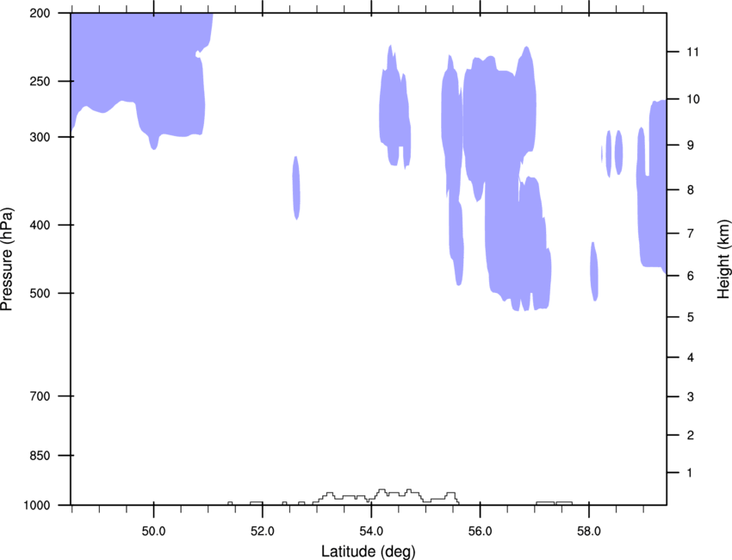Click the 58.0 latitude tick label
732x560 pixels.
coord(589,532)
